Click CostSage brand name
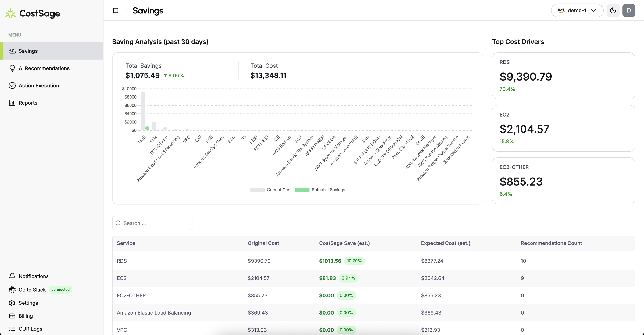The image size is (644, 335). 40,13
